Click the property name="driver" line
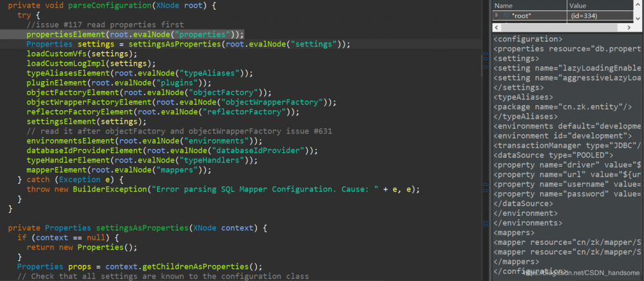The image size is (644, 281). coord(567,165)
